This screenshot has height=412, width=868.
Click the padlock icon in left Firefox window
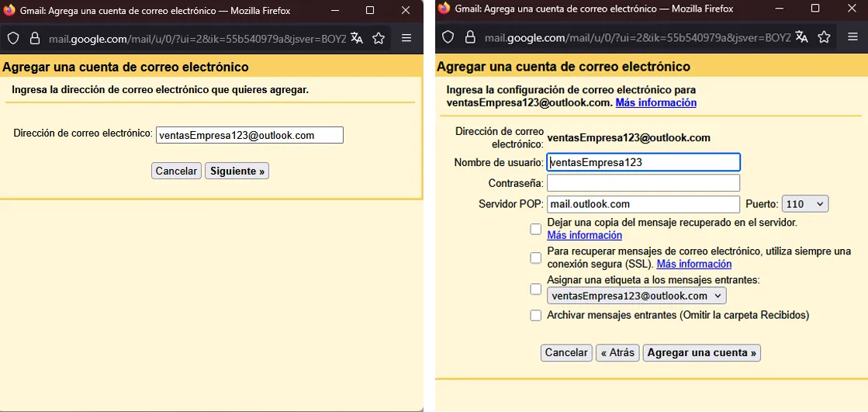click(34, 38)
